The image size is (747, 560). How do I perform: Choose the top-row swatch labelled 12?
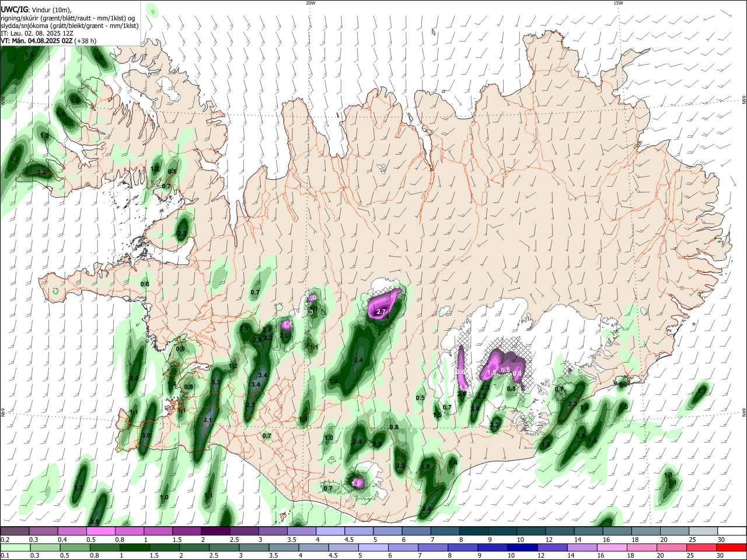pos(560,531)
